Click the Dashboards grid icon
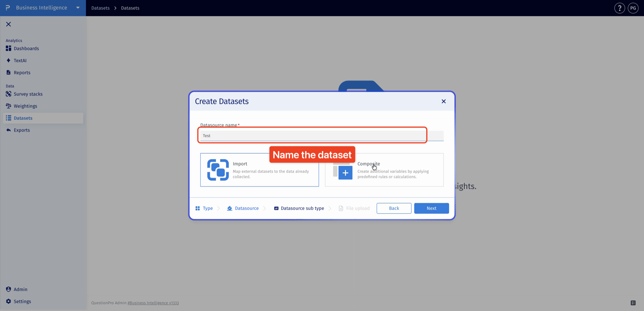Screen dimensions: 644x311 [x=8, y=48]
